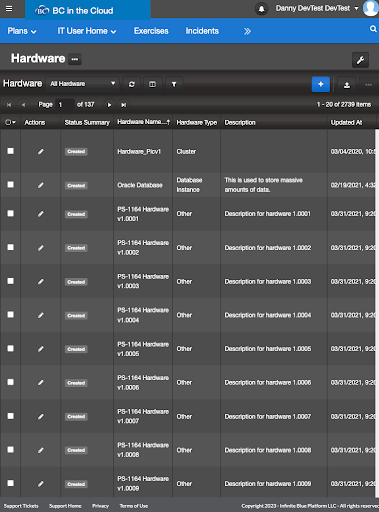The image size is (379, 512).
Task: Check PS-1164 Hardware v1.0002 row
Action: pyautogui.click(x=11, y=247)
